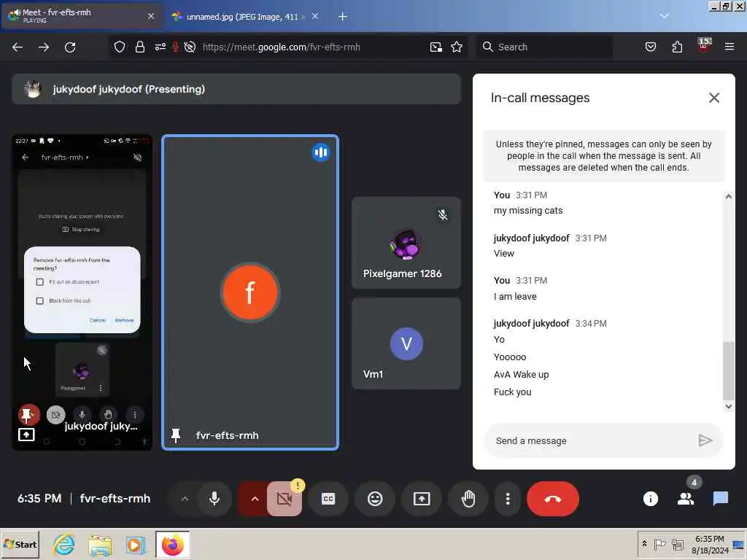
Task: Click the muted mic icon on Pixelgamer tile
Action: pyautogui.click(x=443, y=215)
